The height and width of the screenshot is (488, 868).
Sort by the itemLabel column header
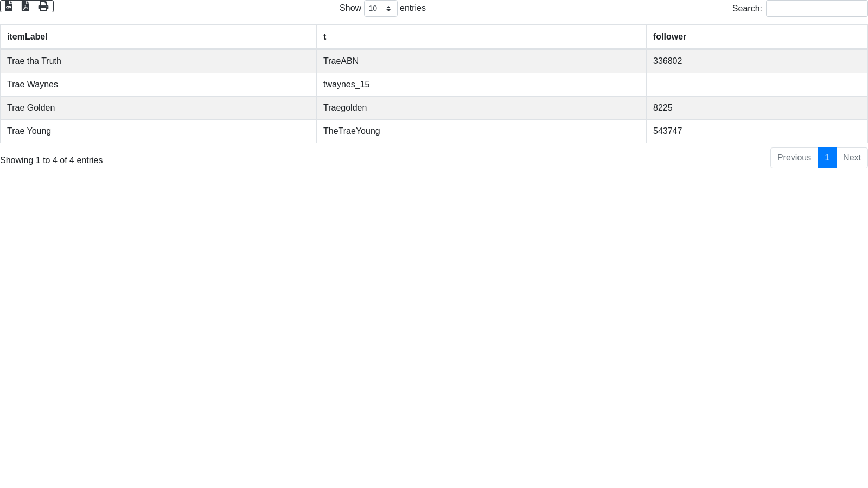(x=27, y=37)
